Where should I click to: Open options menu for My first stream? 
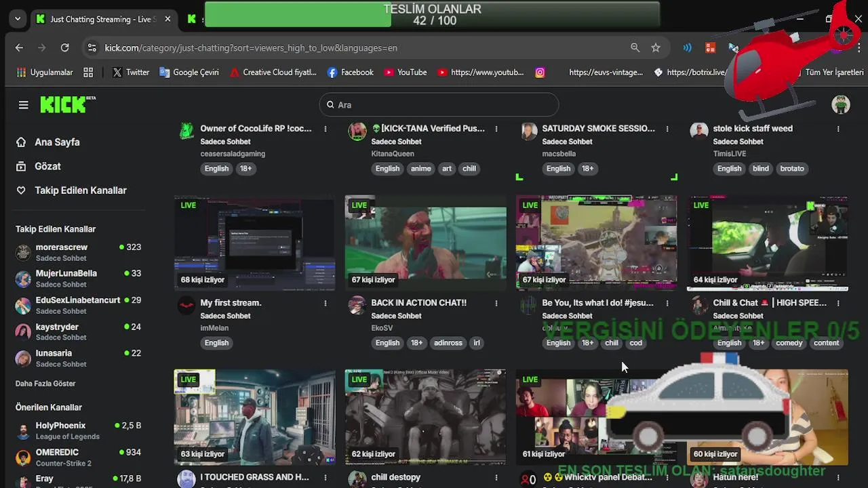[325, 303]
